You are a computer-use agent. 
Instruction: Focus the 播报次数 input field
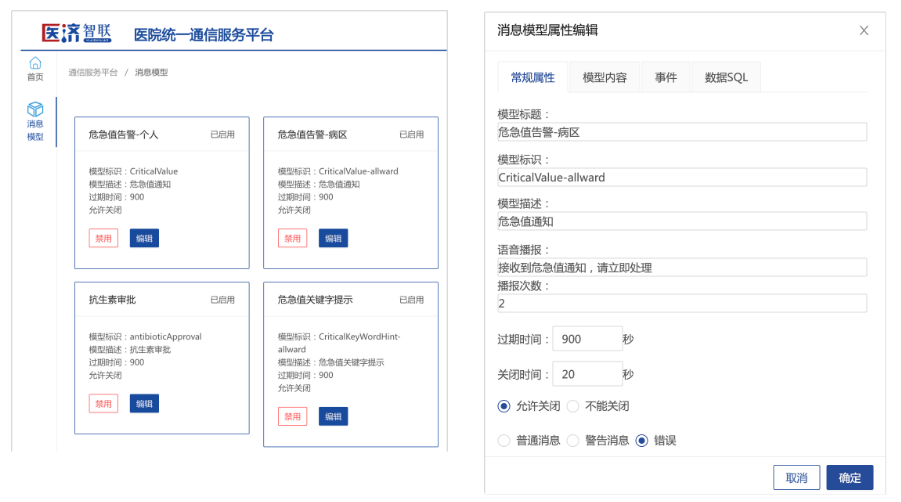[682, 303]
